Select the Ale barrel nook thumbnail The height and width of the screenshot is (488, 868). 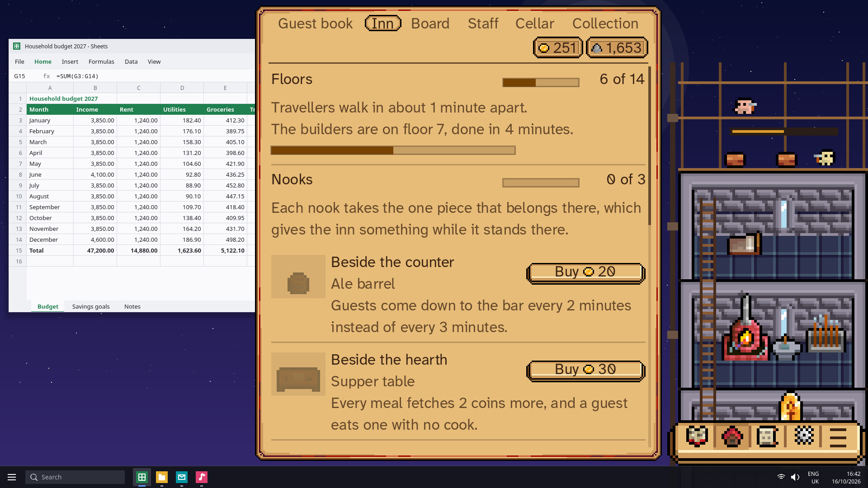tap(298, 277)
